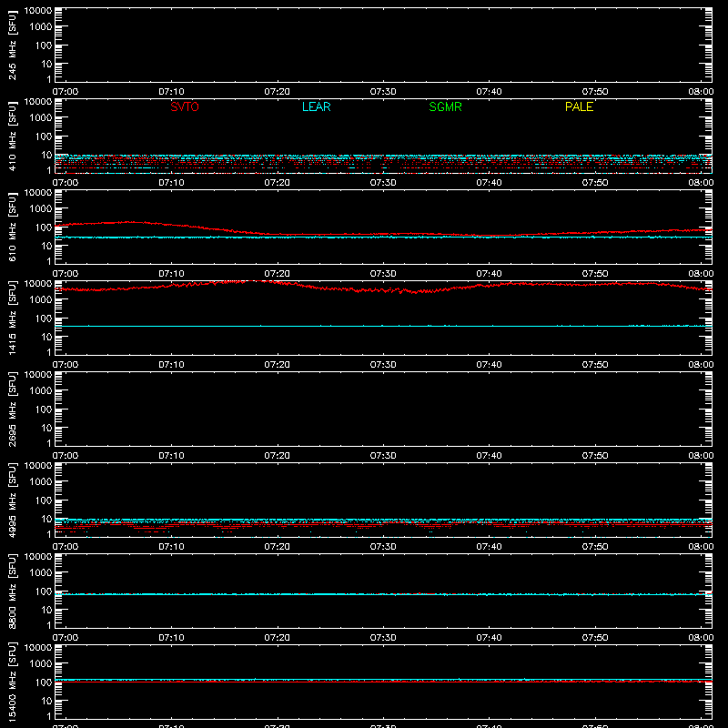
Task: Click the 08:00 tick under the 245 MHz panel
Action: tap(701, 92)
